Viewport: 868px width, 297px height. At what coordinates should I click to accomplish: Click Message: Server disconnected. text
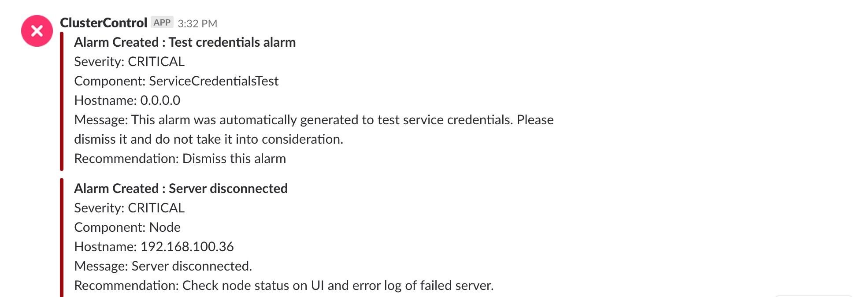coord(163,266)
